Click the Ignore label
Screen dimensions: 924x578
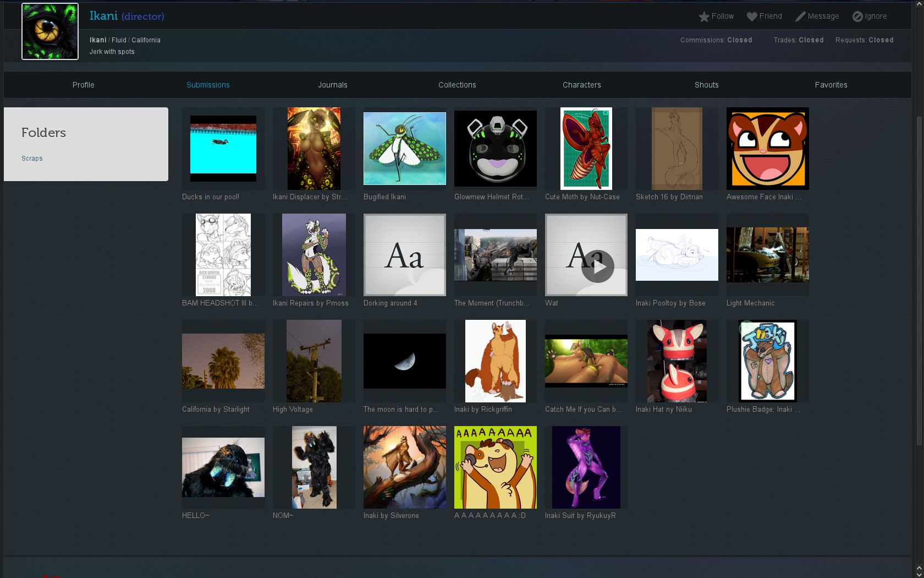tap(876, 17)
